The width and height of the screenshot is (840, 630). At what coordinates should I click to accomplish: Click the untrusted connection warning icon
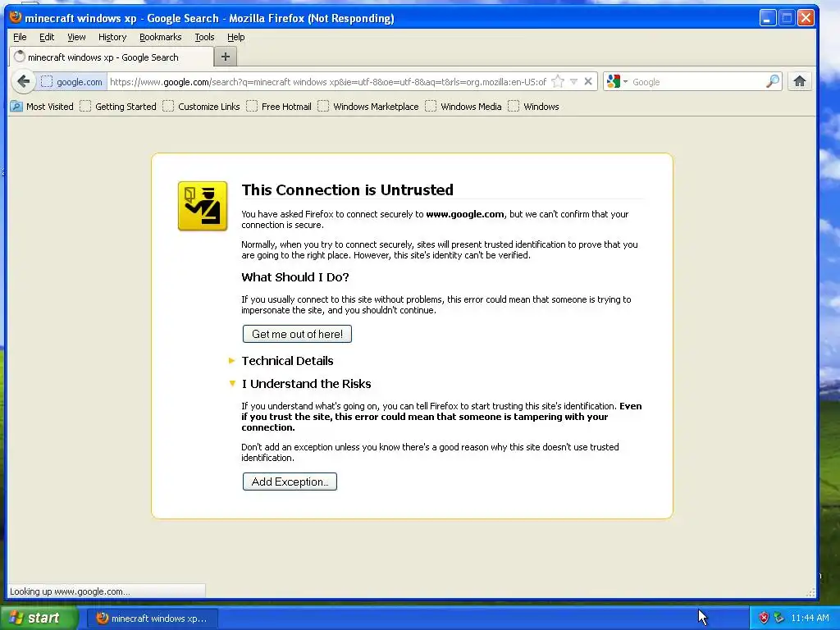click(x=203, y=206)
